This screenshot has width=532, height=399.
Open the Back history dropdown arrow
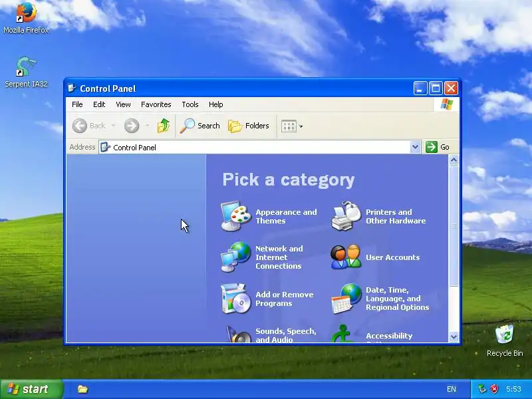[113, 126]
